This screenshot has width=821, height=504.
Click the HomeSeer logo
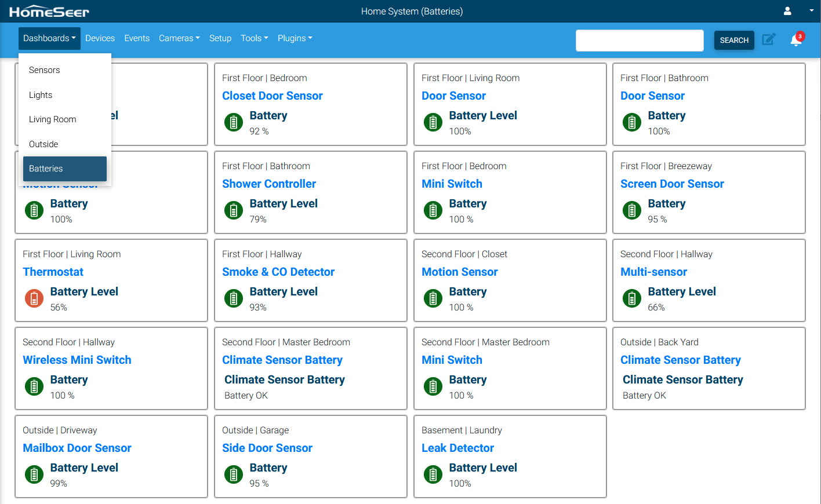[x=49, y=12]
